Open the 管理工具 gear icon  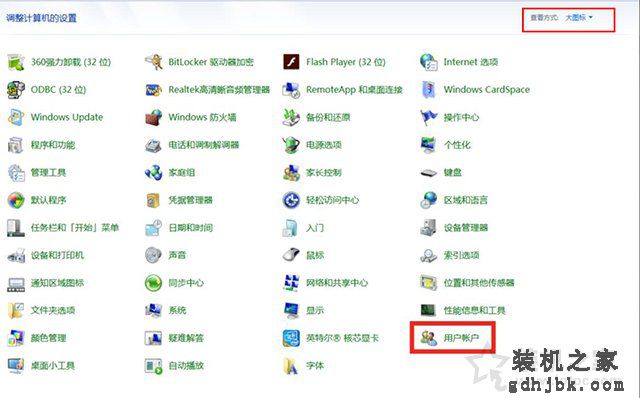[x=16, y=173]
